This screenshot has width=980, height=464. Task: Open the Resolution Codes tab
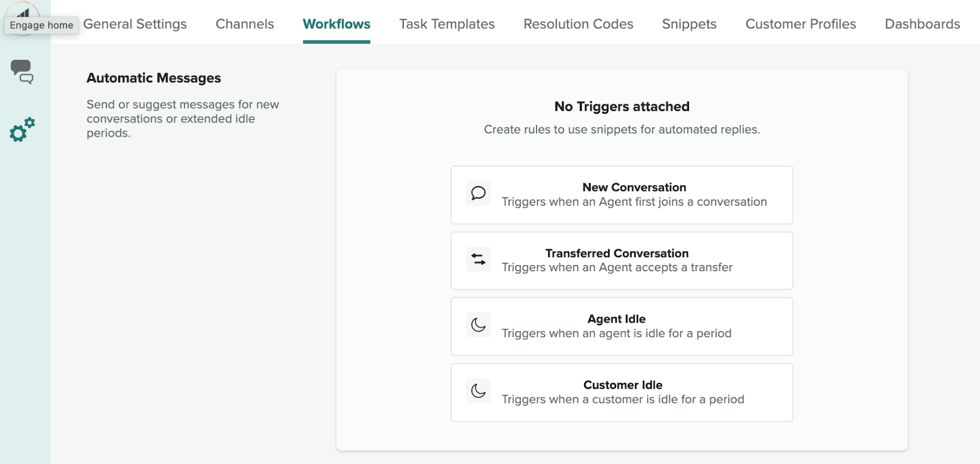coord(578,24)
